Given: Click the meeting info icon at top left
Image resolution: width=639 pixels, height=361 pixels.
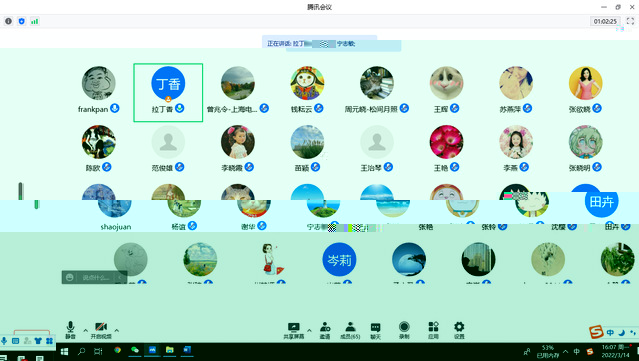Looking at the screenshot, I should tap(9, 21).
